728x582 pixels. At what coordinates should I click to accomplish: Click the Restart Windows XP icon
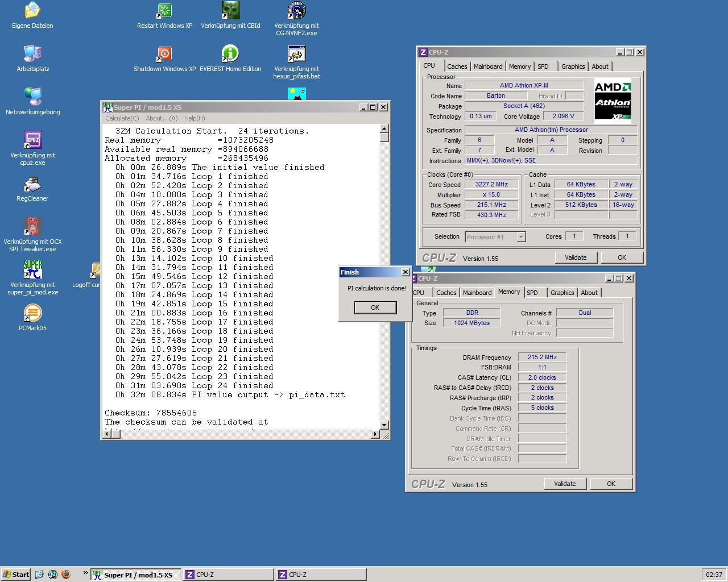pyautogui.click(x=164, y=10)
